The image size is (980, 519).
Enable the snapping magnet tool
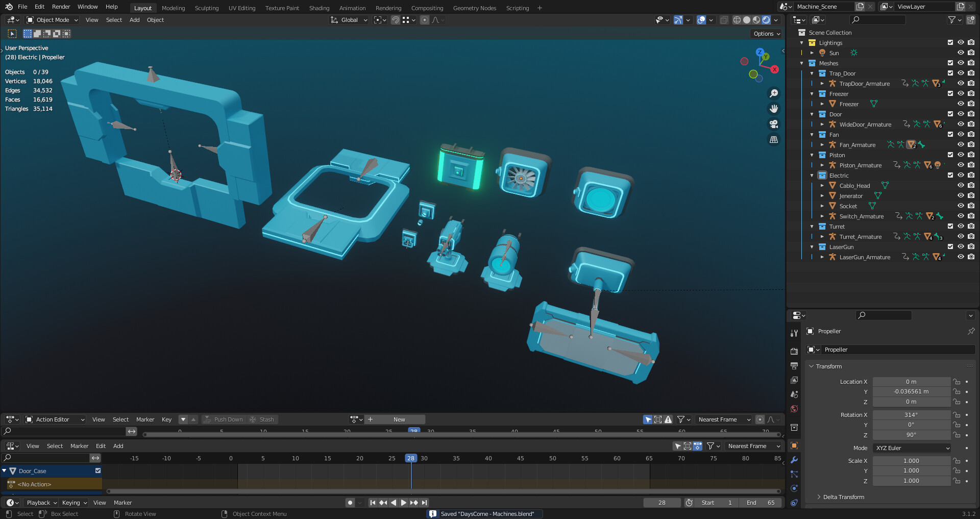(x=396, y=20)
